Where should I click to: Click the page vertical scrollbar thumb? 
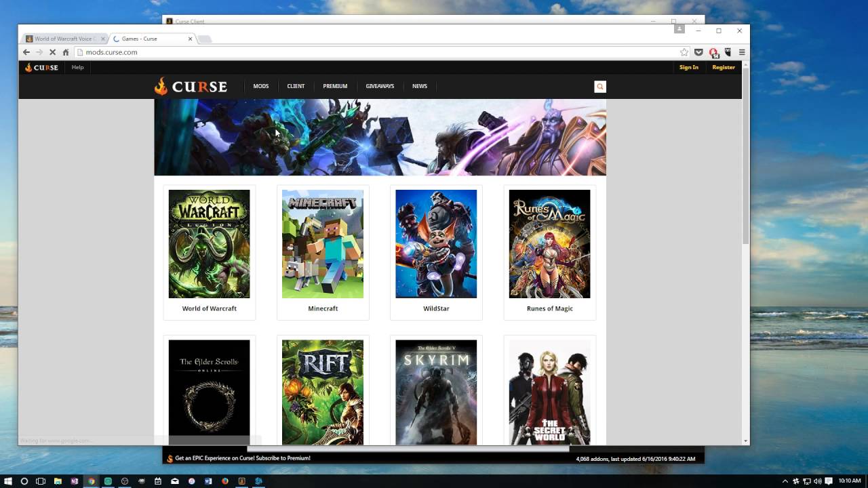tap(746, 156)
